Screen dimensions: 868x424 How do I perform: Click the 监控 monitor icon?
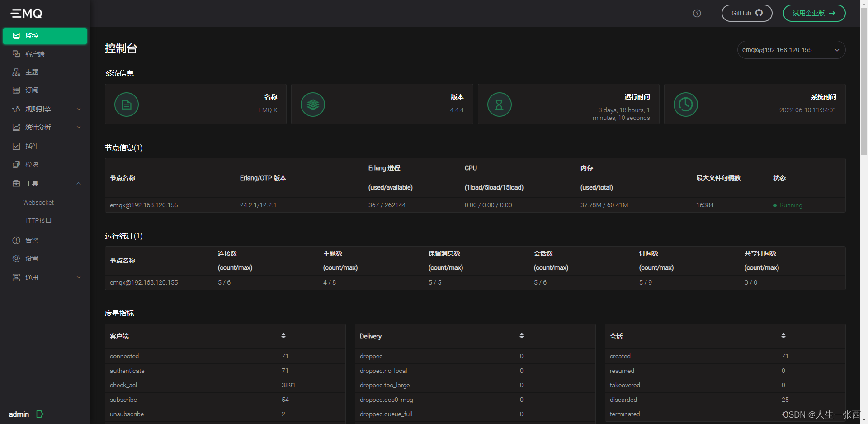[x=16, y=36]
